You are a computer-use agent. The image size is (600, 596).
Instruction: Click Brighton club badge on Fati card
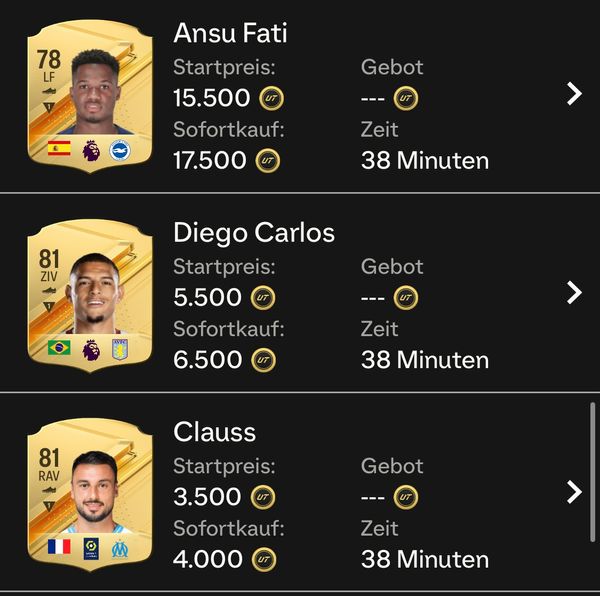120,150
